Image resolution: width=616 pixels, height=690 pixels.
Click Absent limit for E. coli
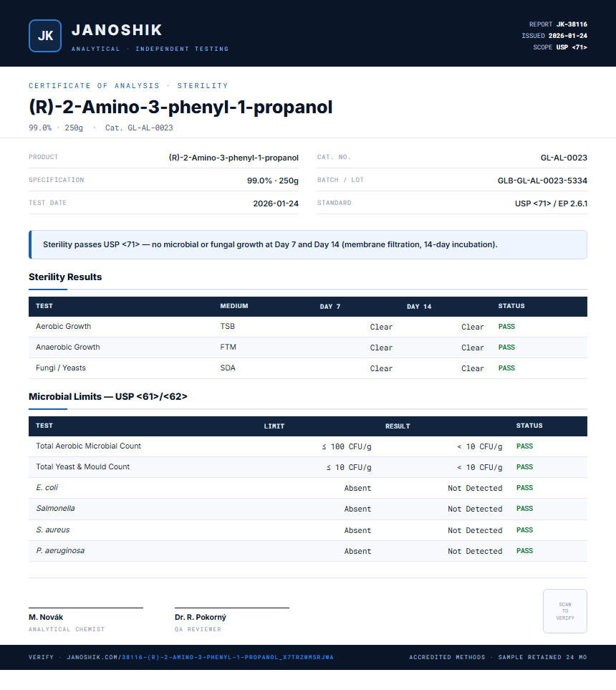pyautogui.click(x=357, y=488)
